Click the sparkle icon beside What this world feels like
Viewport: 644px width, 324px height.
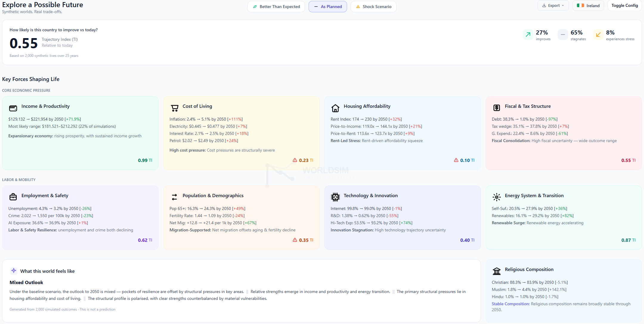14,271
